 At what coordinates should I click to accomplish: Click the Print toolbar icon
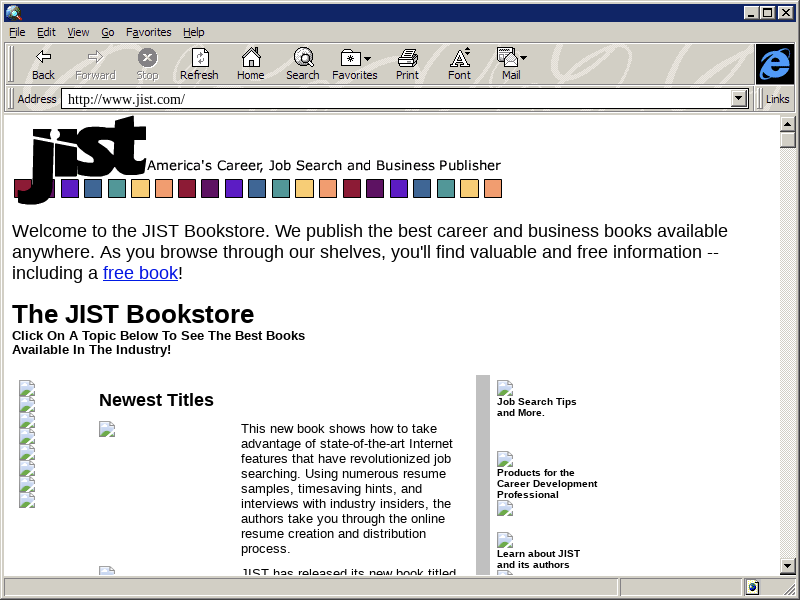coord(407,64)
